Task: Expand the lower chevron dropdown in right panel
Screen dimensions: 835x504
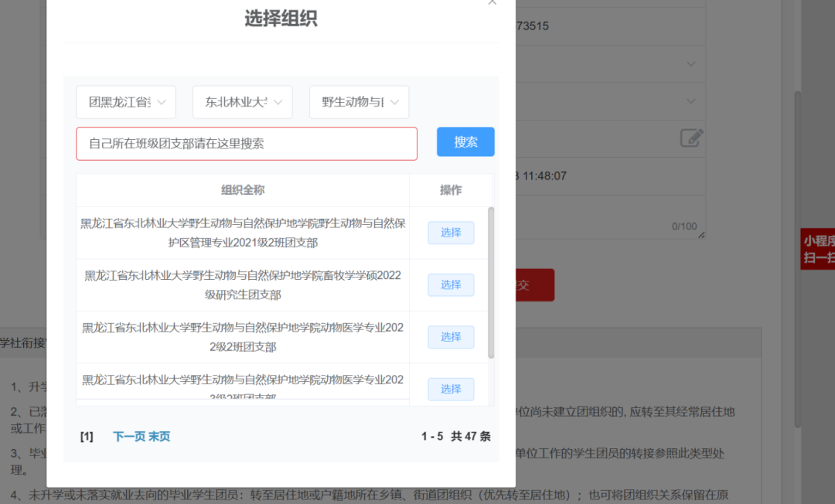Action: [x=690, y=101]
